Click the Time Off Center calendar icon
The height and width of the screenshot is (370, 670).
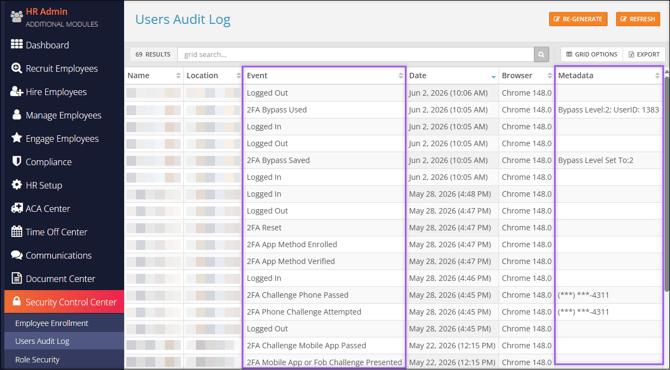pyautogui.click(x=17, y=232)
